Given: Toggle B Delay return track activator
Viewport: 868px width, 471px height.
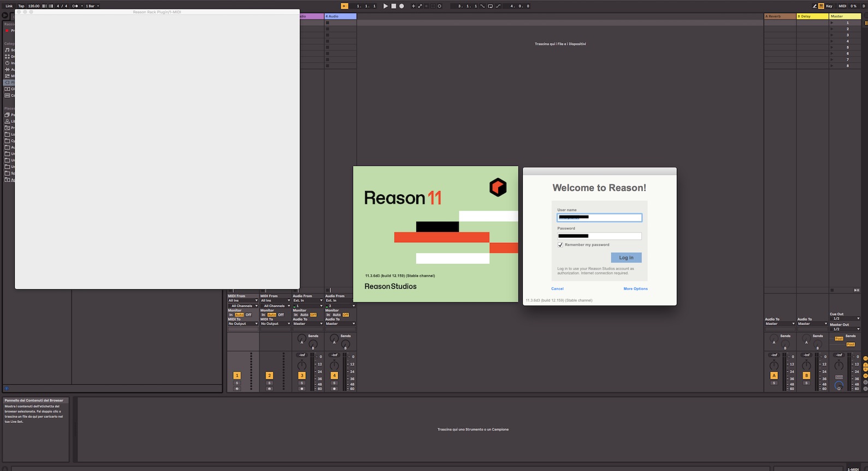Looking at the screenshot, I should coord(806,375).
